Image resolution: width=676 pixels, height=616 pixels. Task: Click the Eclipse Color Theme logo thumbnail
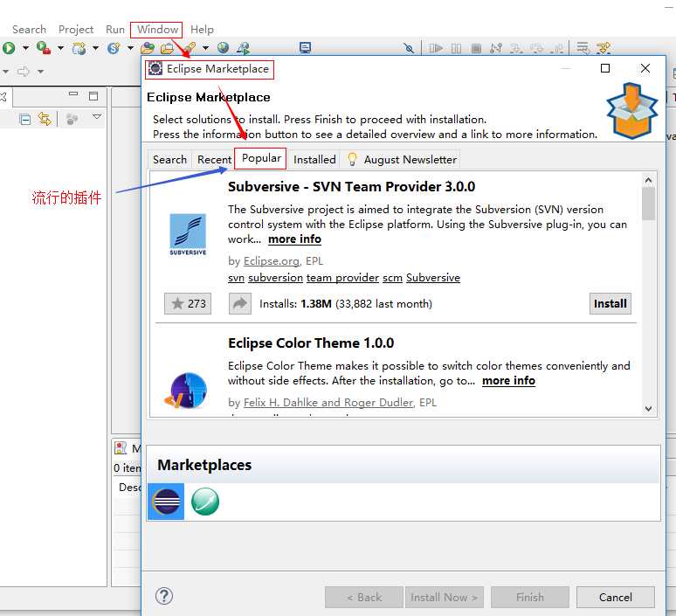click(x=186, y=391)
